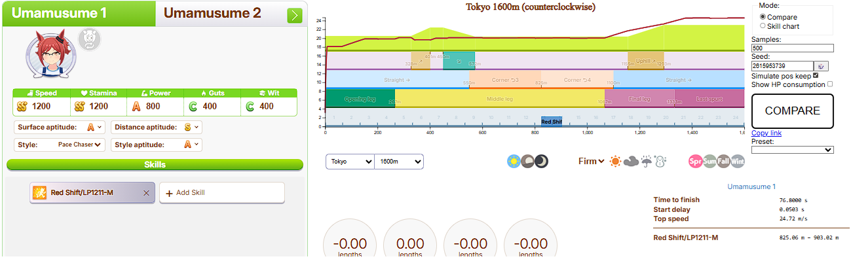Click the green arrow next to Umamusume 2

[x=295, y=15]
